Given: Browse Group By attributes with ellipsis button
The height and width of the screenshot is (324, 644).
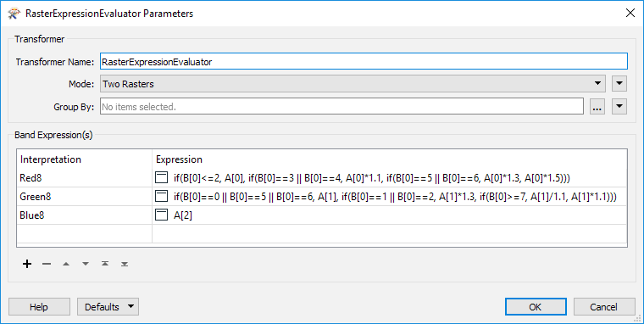Looking at the screenshot, I should click(597, 107).
